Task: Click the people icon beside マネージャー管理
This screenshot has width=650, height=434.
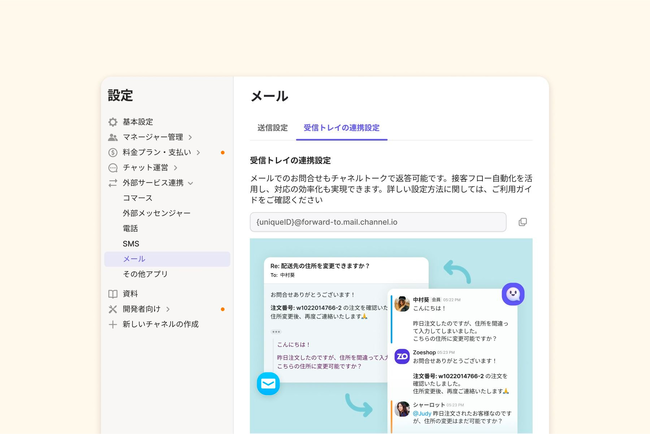Action: pyautogui.click(x=113, y=137)
